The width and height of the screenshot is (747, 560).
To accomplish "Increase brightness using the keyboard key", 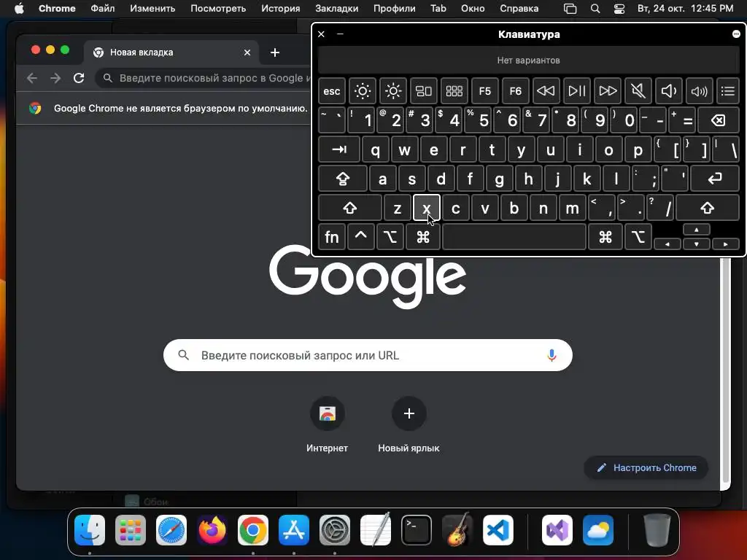I will tap(393, 91).
